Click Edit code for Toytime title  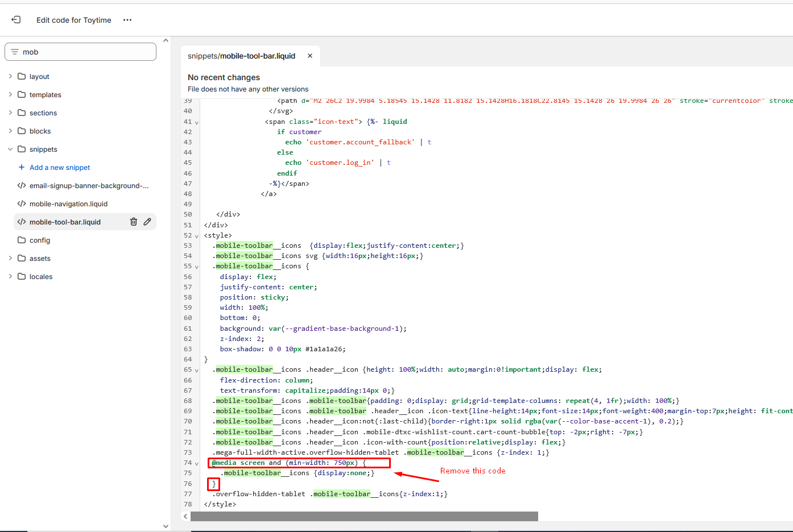click(74, 20)
